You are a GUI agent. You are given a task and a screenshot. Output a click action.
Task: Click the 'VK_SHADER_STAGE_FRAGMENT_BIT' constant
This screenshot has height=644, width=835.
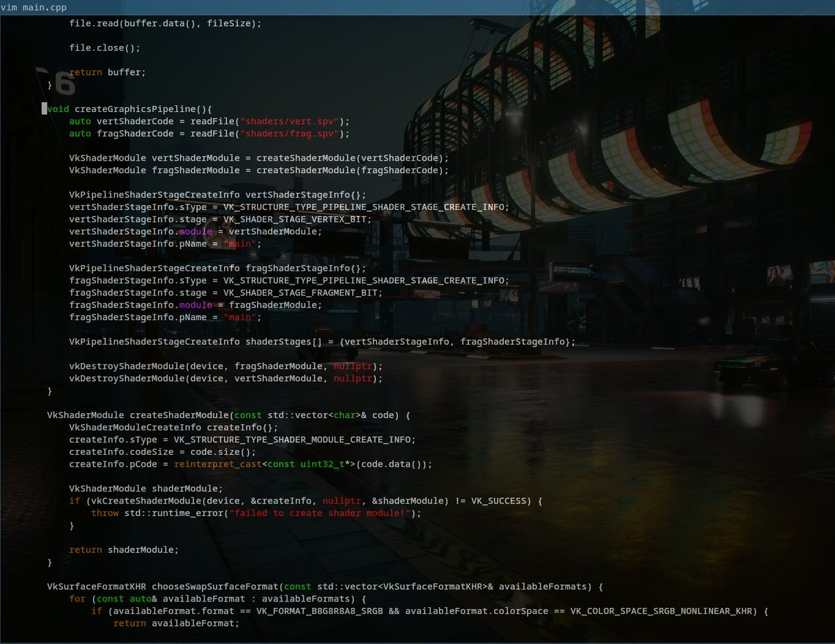point(301,293)
